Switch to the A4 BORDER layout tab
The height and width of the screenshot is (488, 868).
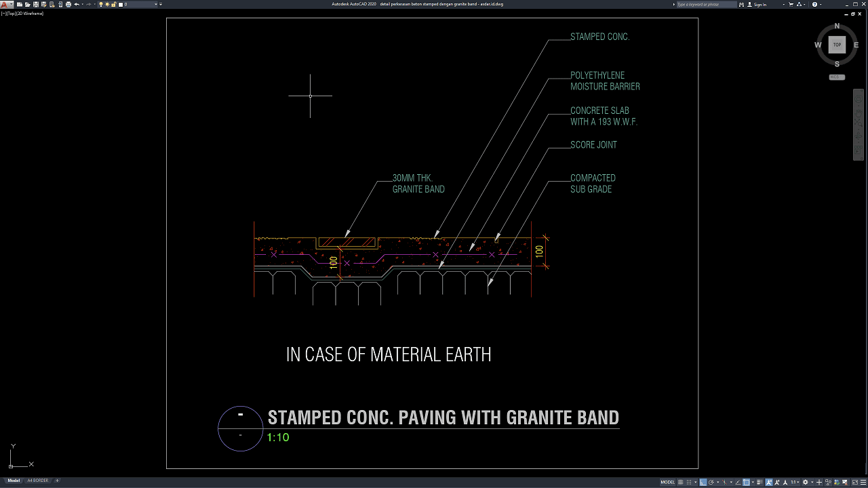point(38,481)
